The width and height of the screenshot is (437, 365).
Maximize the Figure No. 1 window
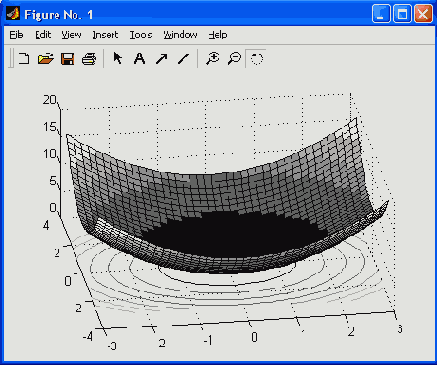click(402, 14)
